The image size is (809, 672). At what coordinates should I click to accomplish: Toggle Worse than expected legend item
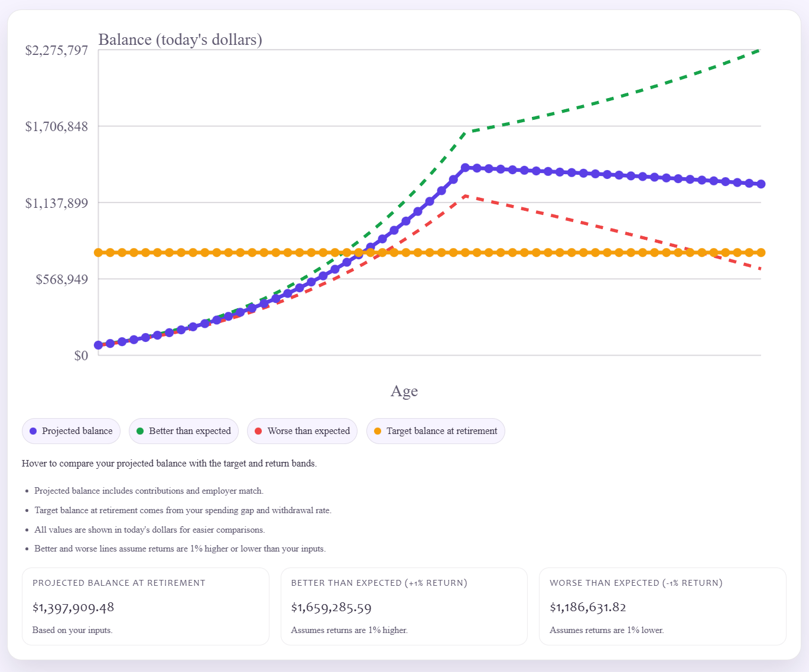click(x=302, y=431)
